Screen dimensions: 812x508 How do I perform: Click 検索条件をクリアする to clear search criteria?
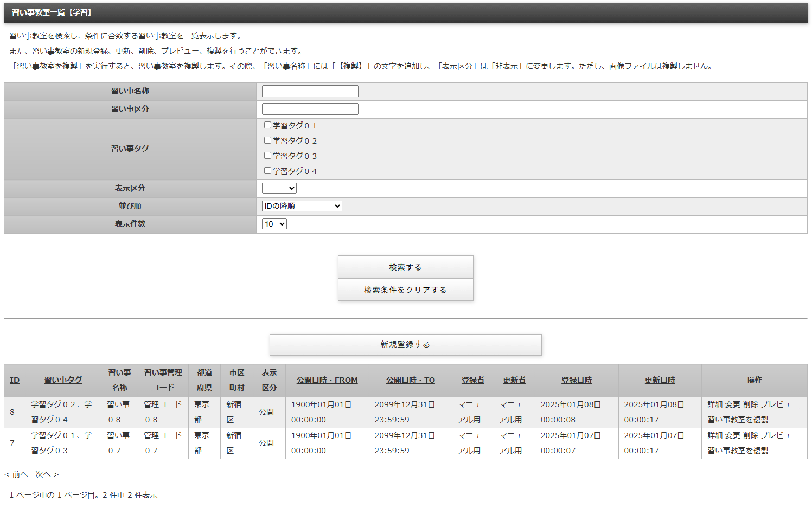click(x=405, y=290)
